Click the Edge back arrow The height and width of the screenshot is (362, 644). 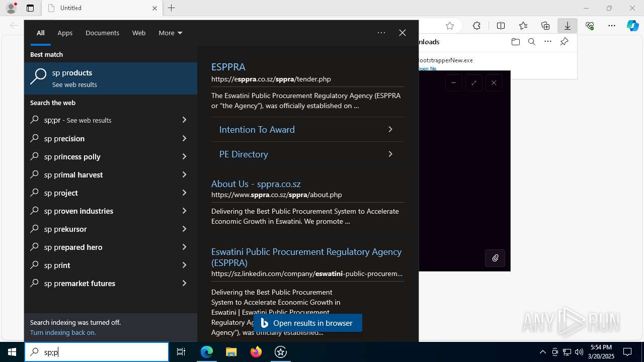14,26
